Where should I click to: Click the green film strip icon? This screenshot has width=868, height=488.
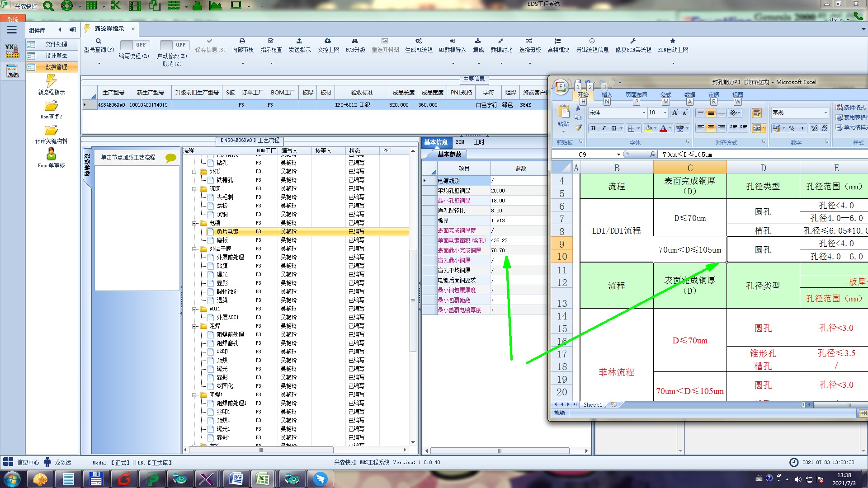click(135, 5)
